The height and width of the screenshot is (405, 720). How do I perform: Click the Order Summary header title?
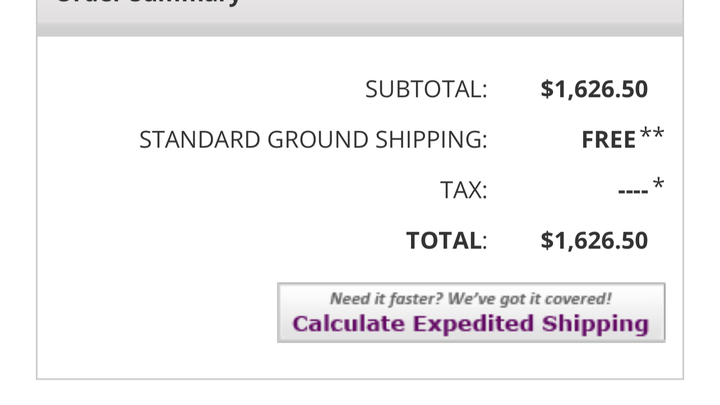pos(148,2)
